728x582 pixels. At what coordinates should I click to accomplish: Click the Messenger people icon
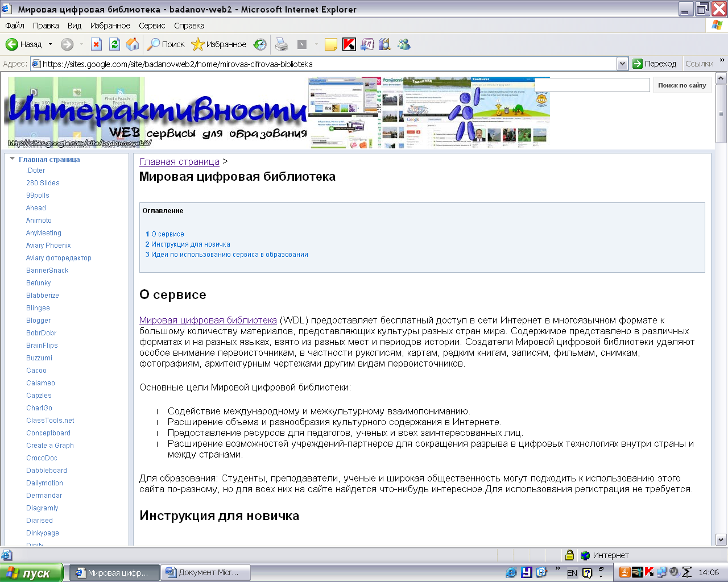point(404,44)
